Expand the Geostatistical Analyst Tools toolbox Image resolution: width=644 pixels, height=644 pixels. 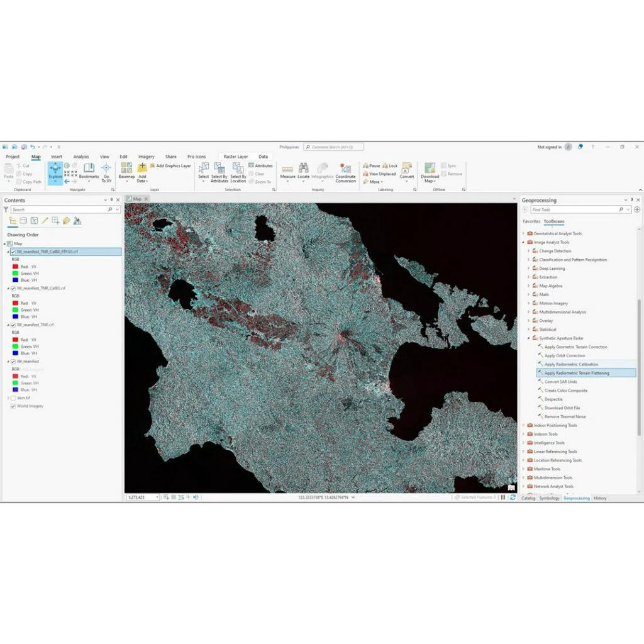tap(524, 233)
